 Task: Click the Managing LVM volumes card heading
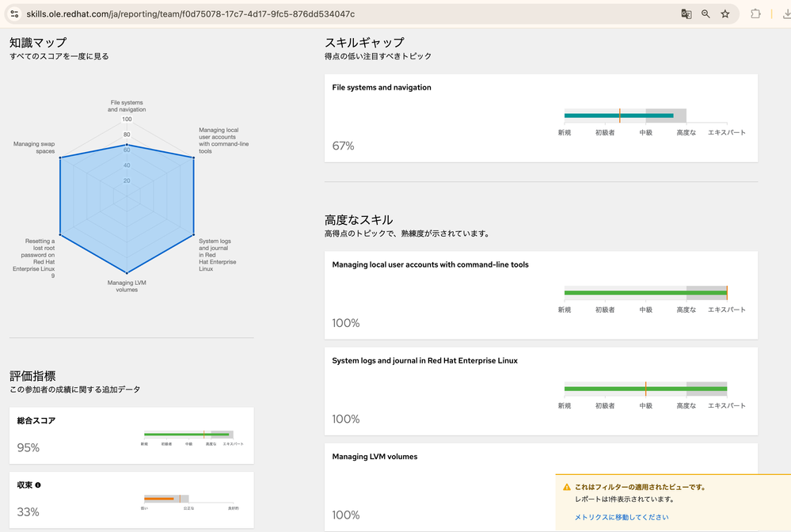375,457
